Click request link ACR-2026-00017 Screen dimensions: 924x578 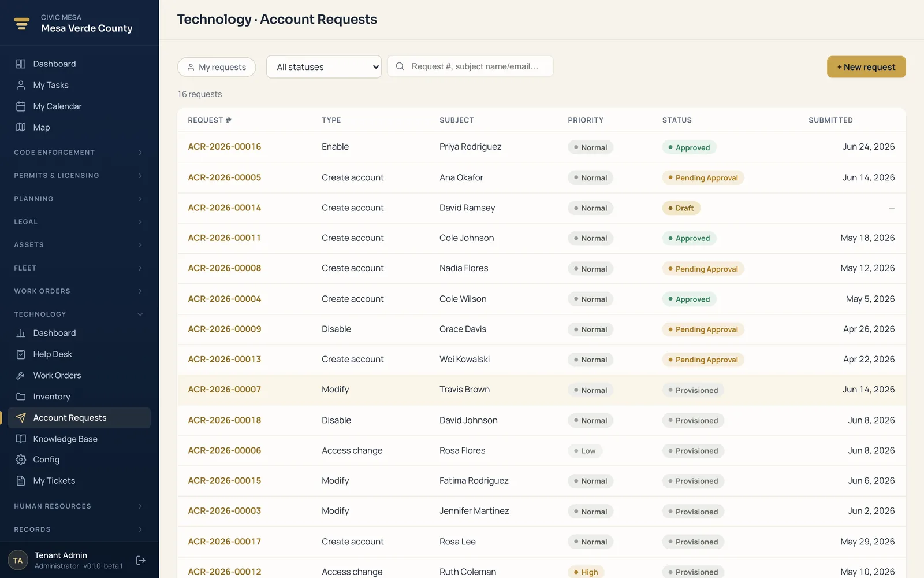click(224, 542)
